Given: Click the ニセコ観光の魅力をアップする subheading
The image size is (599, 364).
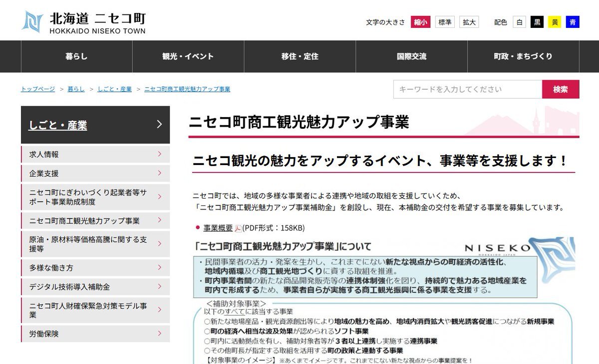Looking at the screenshot, I should [380, 161].
